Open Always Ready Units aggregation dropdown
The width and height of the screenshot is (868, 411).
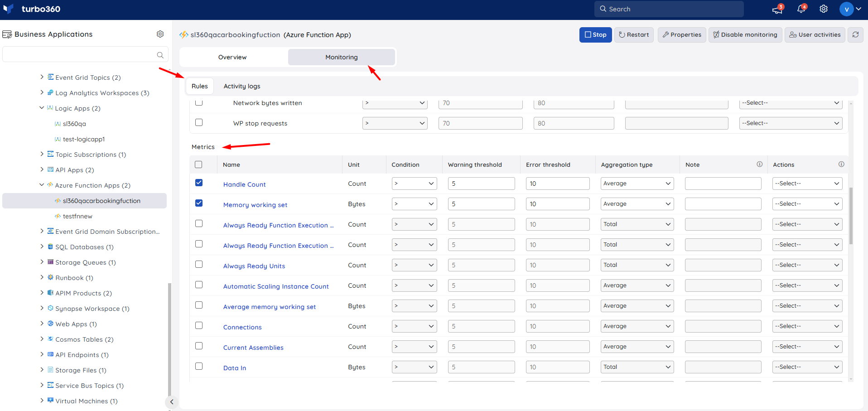click(637, 265)
